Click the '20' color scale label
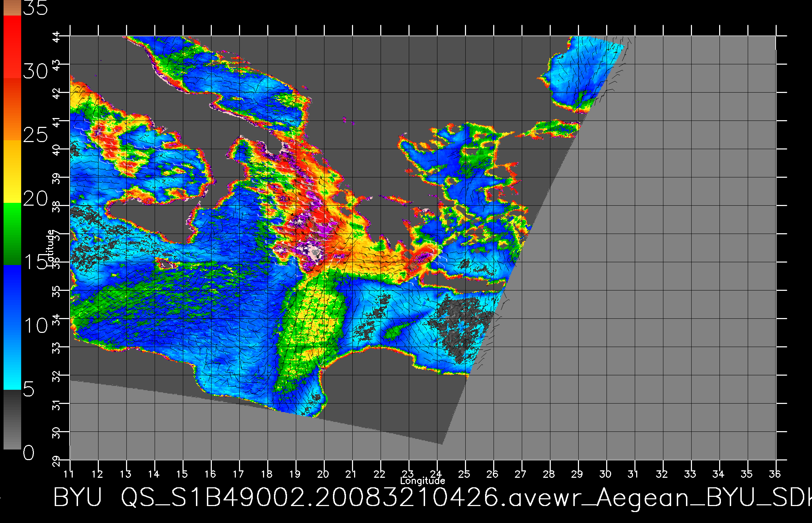Image resolution: width=812 pixels, height=523 pixels. tap(35, 199)
